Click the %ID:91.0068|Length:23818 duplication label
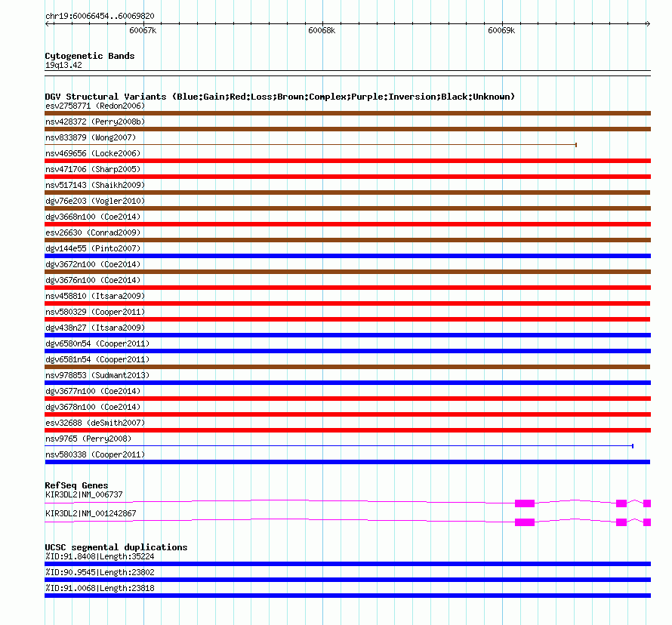Image resolution: width=672 pixels, height=625 pixels. [x=100, y=588]
